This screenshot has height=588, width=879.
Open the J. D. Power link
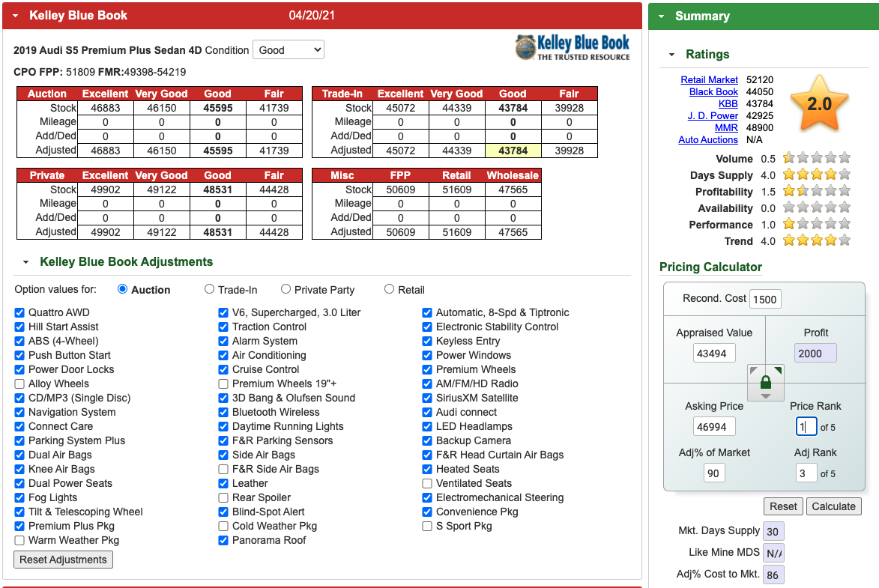coord(713,115)
